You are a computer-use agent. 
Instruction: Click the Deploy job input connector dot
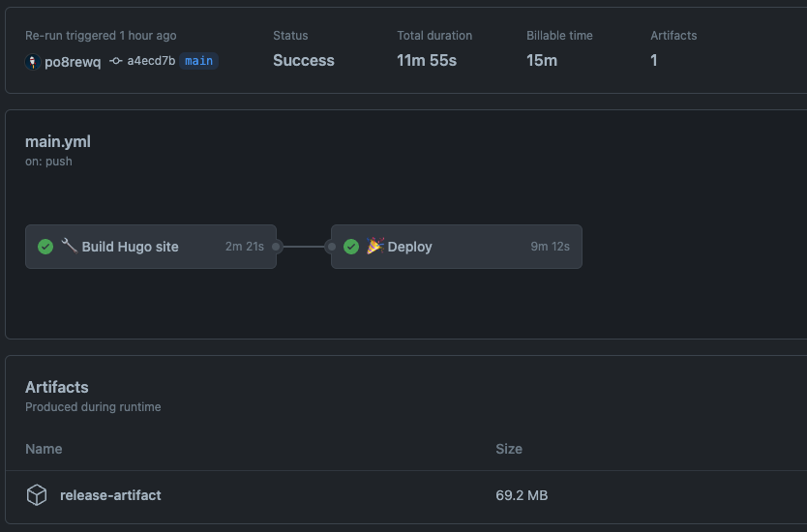pyautogui.click(x=332, y=247)
